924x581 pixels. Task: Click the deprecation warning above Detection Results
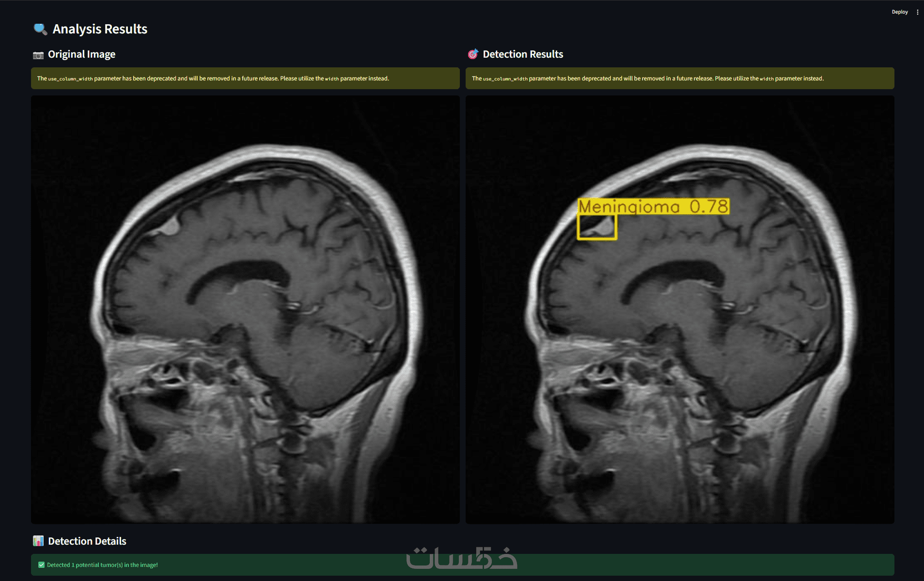[680, 78]
